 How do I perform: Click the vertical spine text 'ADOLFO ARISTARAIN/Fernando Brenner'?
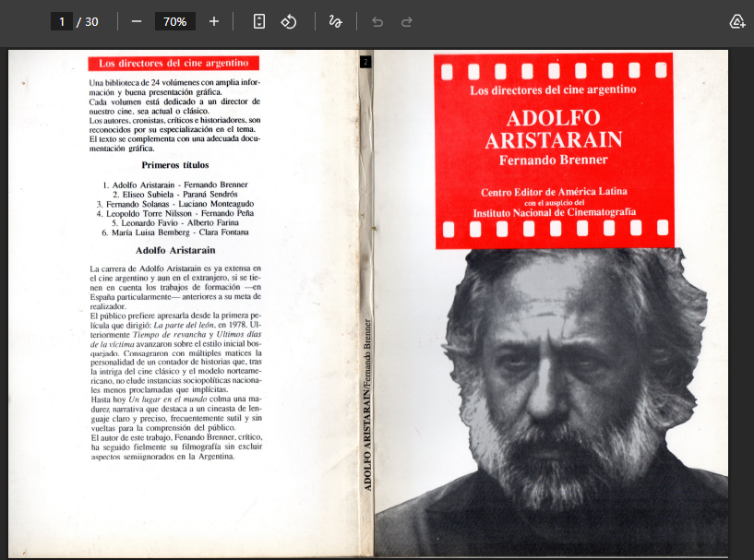[367, 405]
